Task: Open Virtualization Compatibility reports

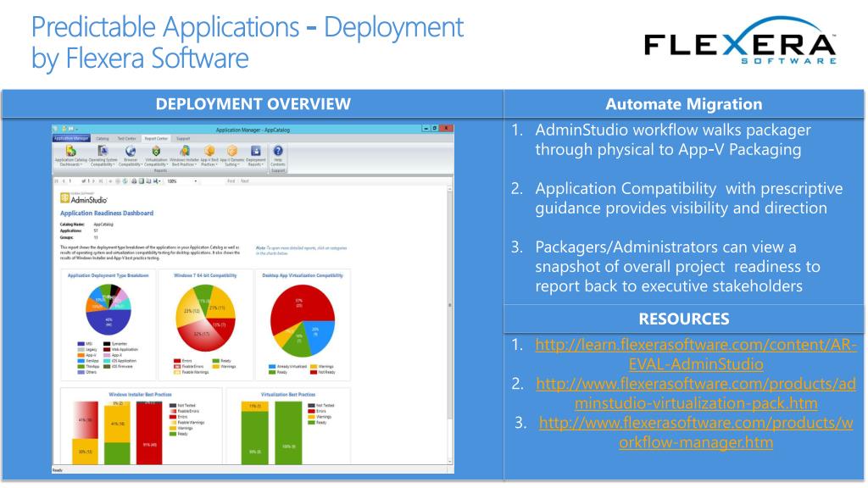Action: coord(156,156)
